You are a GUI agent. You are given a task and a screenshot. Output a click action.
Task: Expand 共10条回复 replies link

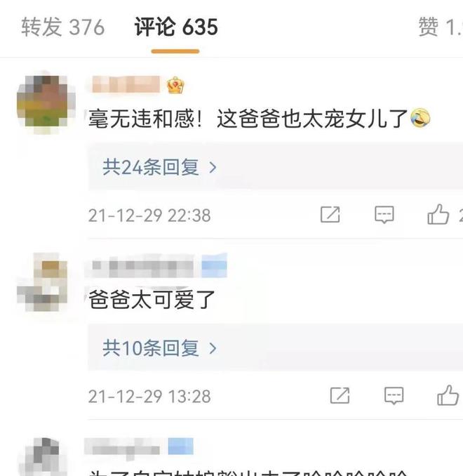(x=159, y=348)
